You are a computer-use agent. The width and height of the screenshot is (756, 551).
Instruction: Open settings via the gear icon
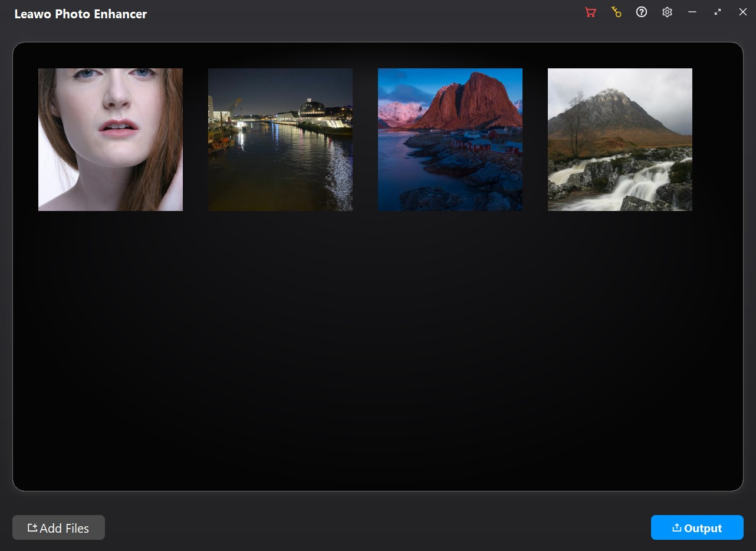tap(667, 12)
